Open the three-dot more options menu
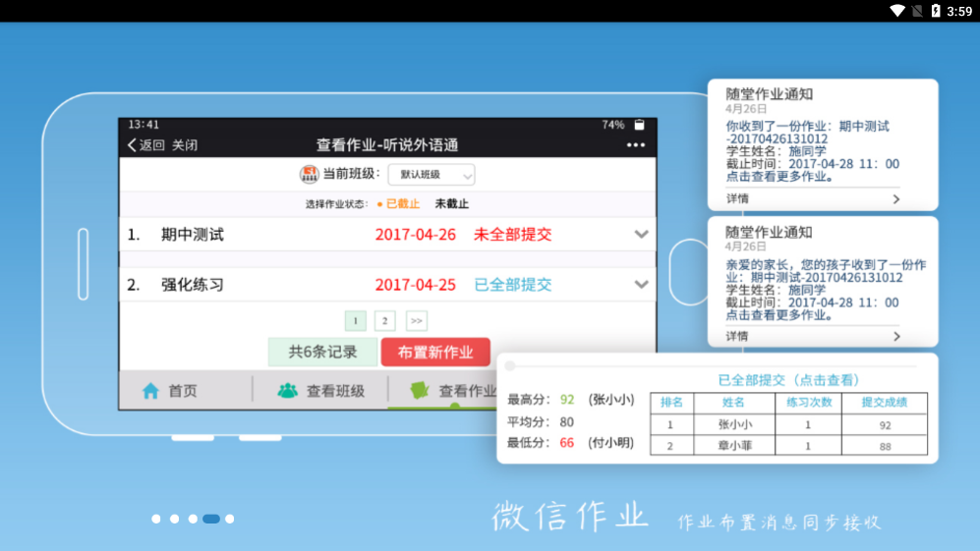 click(636, 145)
